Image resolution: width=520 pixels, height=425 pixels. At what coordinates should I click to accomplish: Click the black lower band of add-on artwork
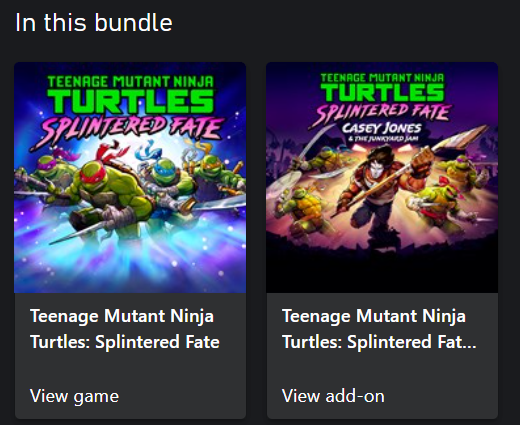[382, 272]
